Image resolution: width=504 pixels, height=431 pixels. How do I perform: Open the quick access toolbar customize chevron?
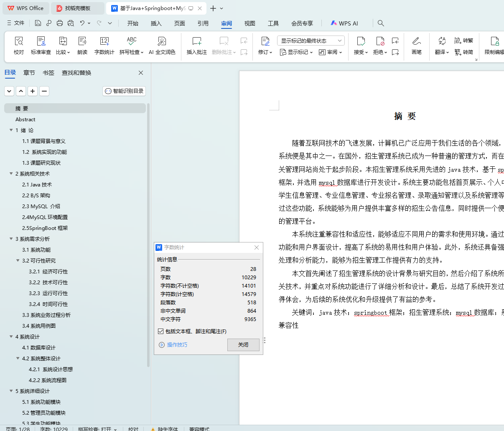point(110,23)
